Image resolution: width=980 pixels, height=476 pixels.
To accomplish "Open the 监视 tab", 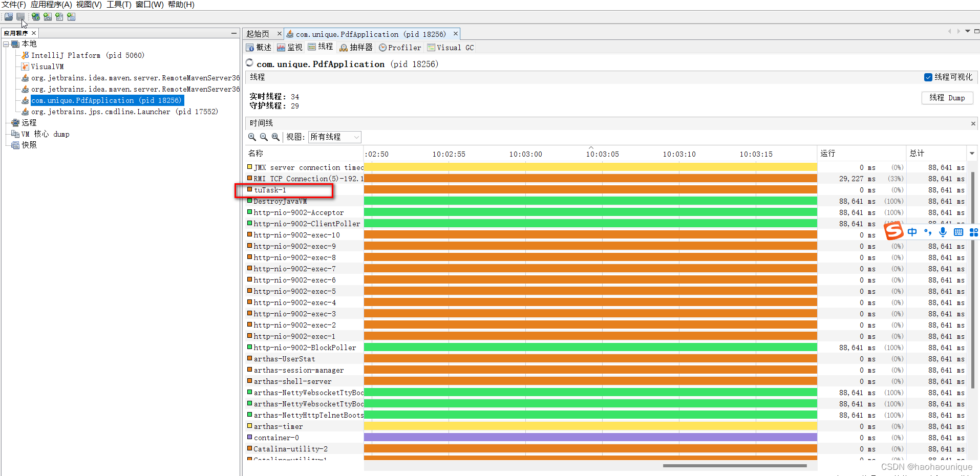I will coord(290,48).
